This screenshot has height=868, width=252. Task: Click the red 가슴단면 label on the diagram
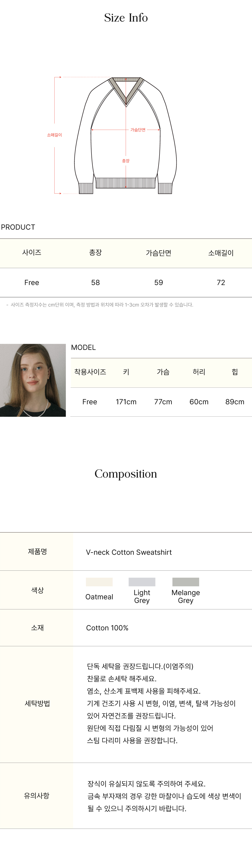138,130
